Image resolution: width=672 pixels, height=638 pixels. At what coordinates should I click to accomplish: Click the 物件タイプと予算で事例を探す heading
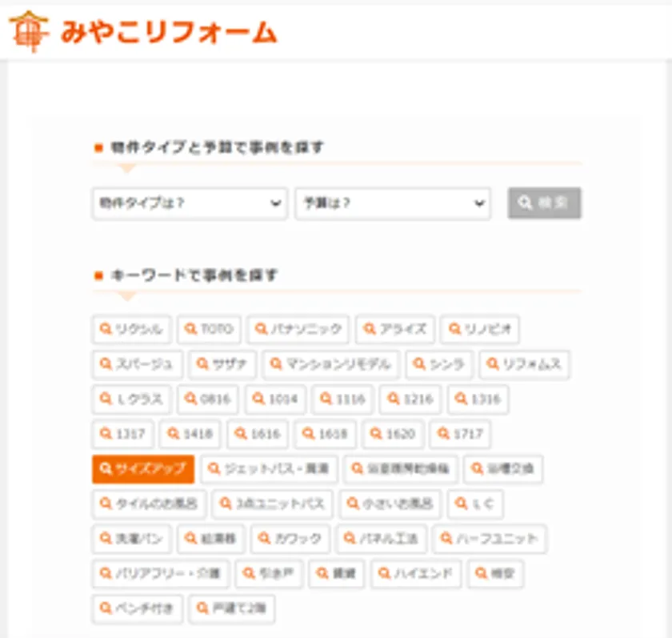(217, 147)
